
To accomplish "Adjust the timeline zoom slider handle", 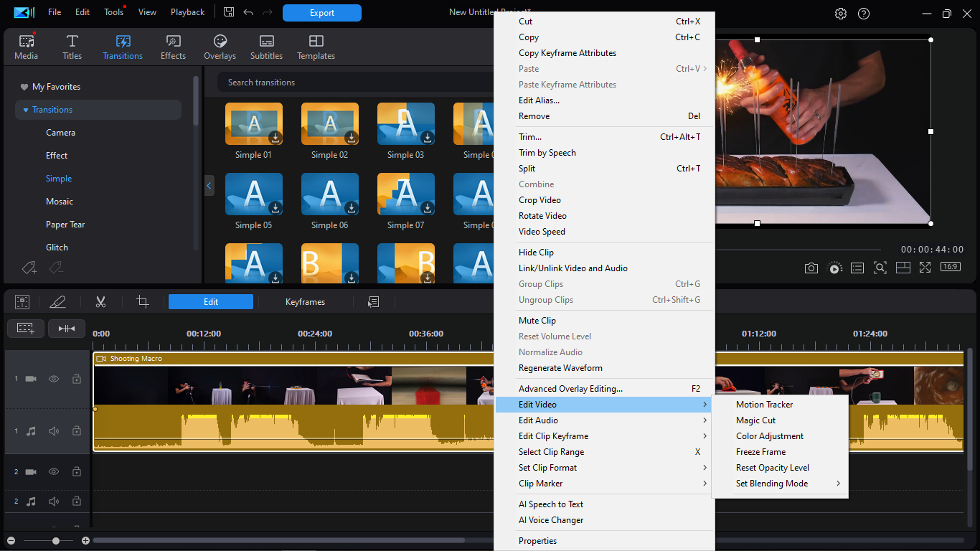I will point(56,540).
